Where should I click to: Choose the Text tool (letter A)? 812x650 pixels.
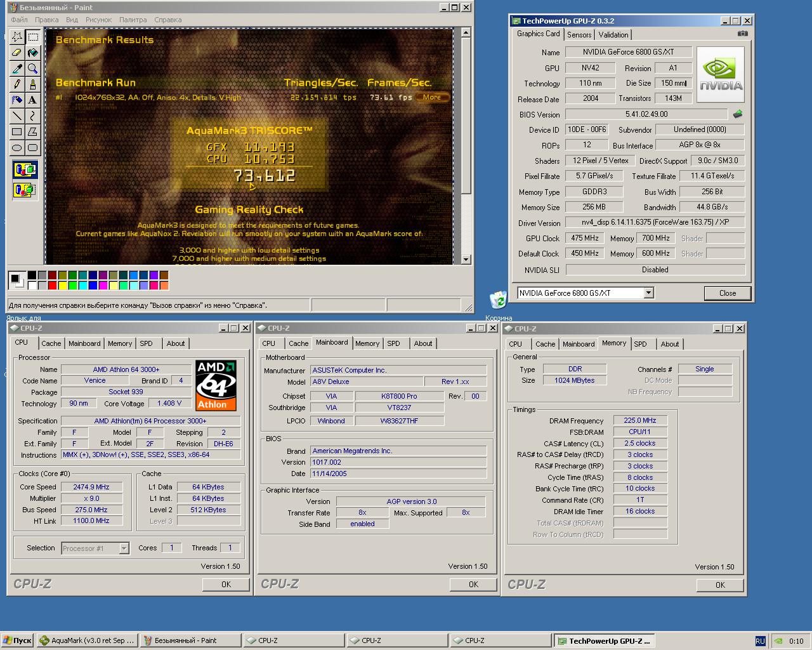(33, 100)
